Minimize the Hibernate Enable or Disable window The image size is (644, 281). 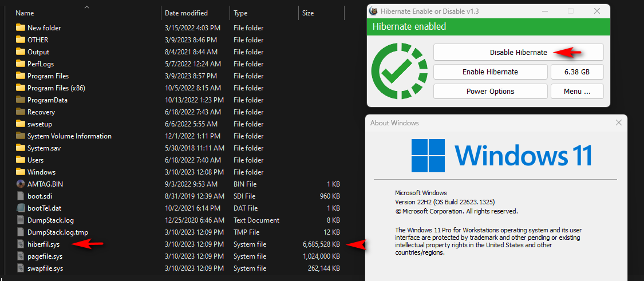(544, 11)
